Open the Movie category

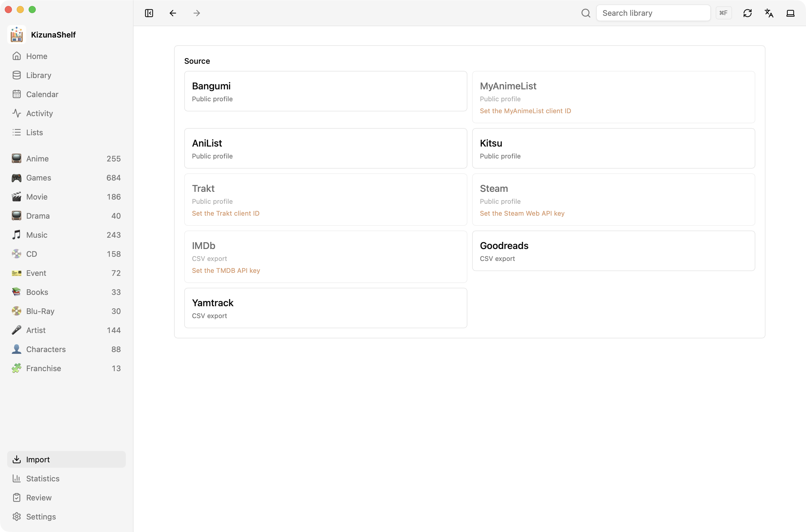point(66,197)
